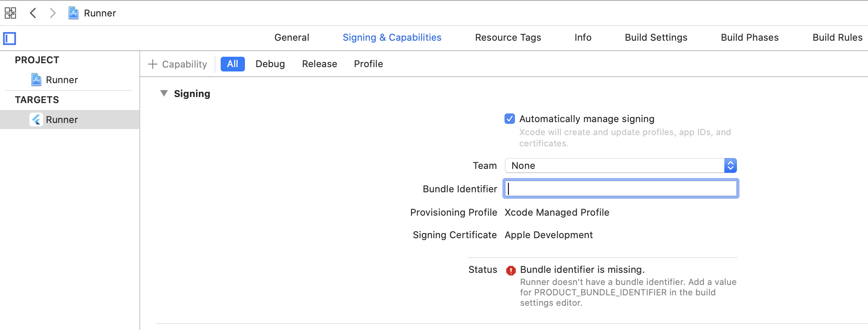Viewport: 868px width, 330px height.
Task: Collapse the Signing section triangle
Action: pos(164,94)
